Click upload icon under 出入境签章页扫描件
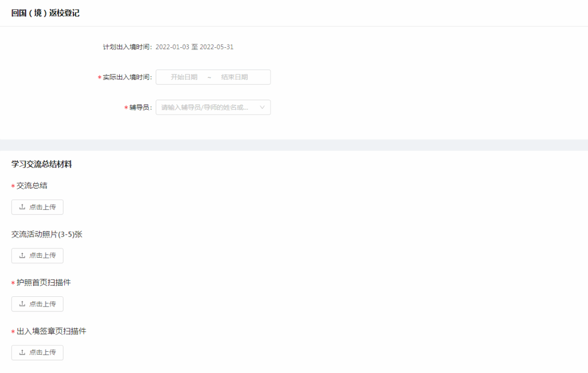This screenshot has height=373, width=588. (22, 352)
